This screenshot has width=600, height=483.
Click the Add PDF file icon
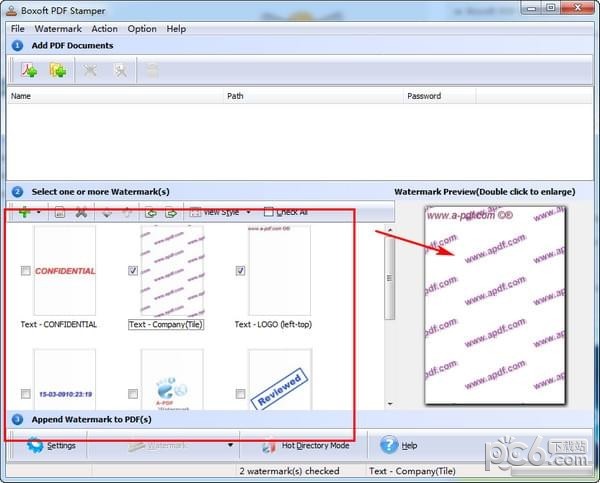point(29,70)
